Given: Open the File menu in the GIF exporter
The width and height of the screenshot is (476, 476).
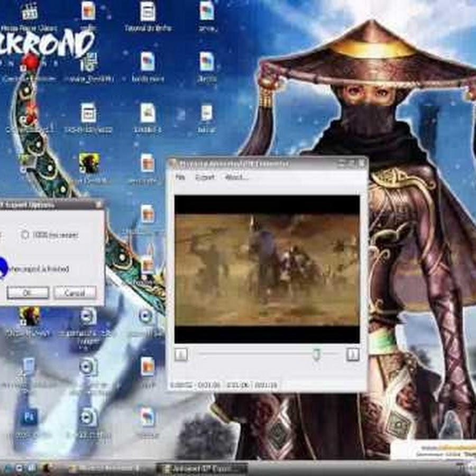Looking at the screenshot, I should (x=180, y=178).
